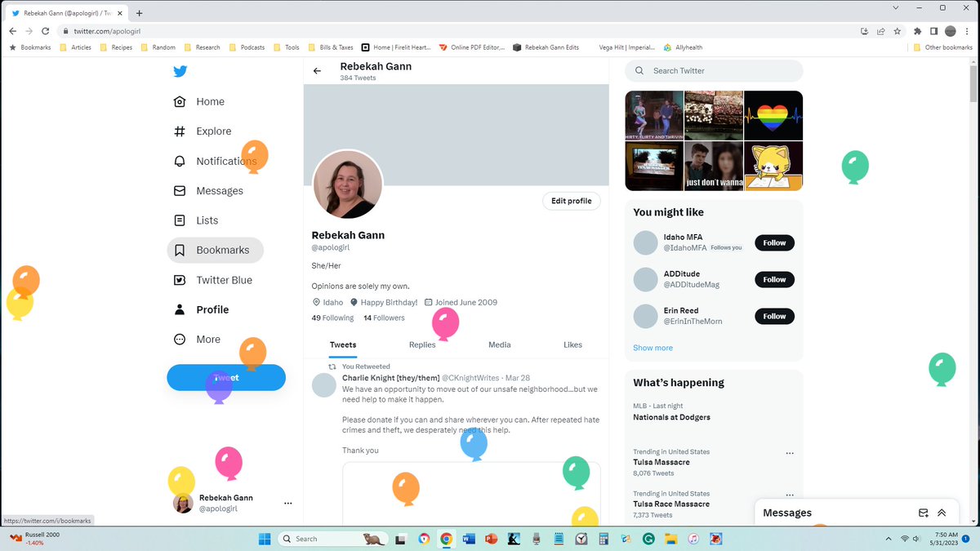Open the Lists icon
Image resolution: width=980 pixels, height=551 pixels.
180,220
